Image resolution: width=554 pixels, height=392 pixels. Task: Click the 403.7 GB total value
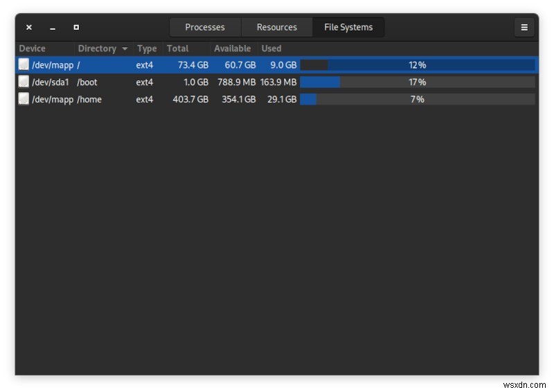pyautogui.click(x=190, y=99)
